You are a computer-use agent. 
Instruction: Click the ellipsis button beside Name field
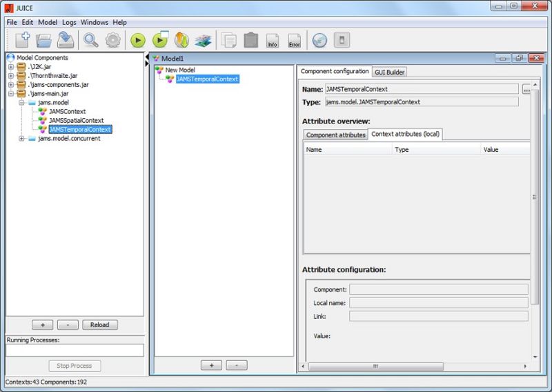(x=526, y=89)
